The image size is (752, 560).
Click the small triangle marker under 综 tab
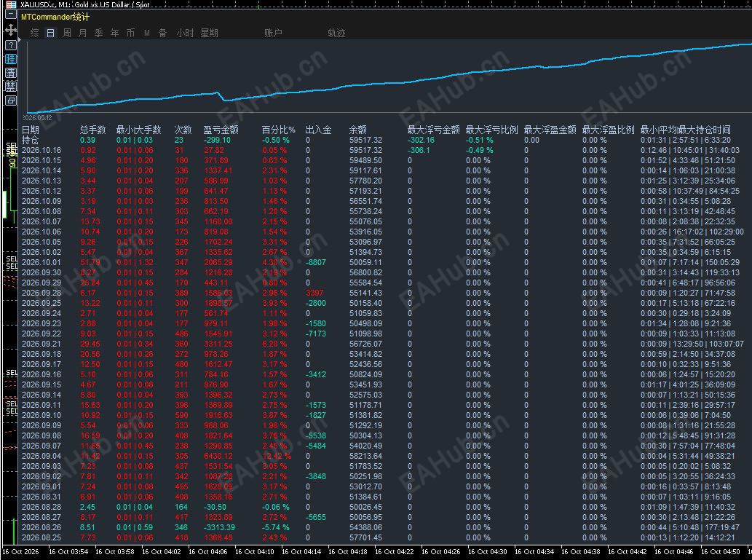[x=20, y=39]
